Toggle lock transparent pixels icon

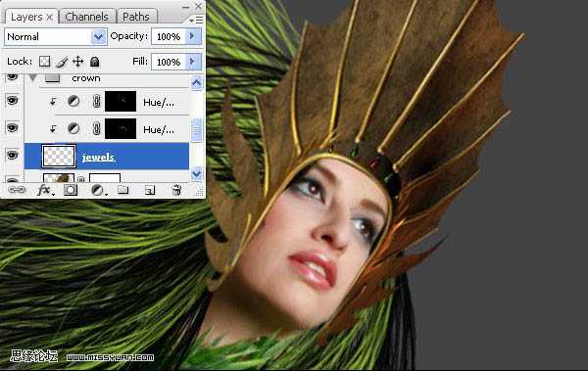[x=45, y=62]
